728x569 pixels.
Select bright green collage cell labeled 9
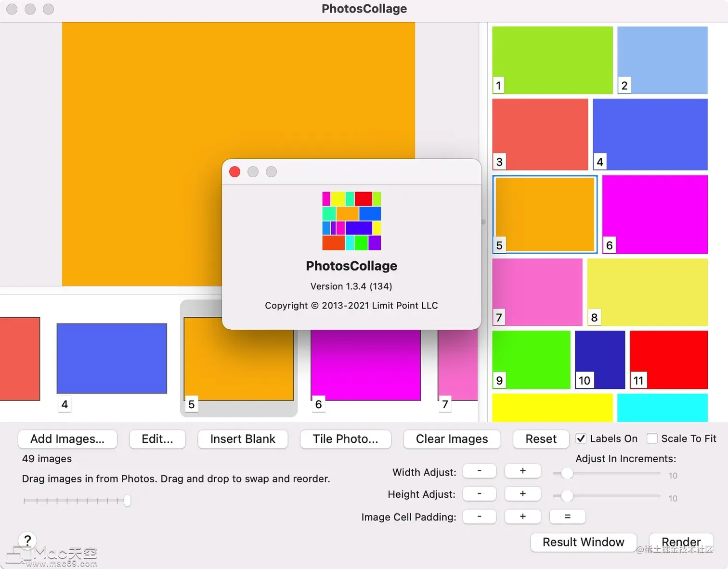pyautogui.click(x=531, y=360)
